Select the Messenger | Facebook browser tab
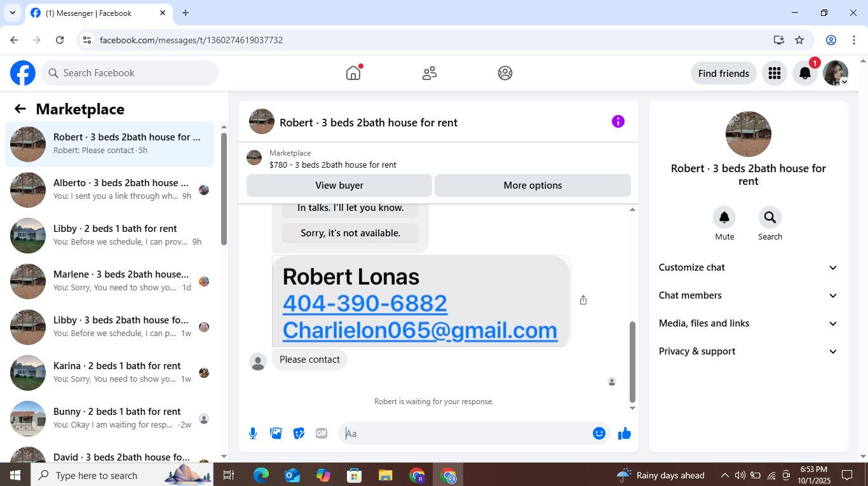This screenshot has height=486, width=868. coord(98,13)
